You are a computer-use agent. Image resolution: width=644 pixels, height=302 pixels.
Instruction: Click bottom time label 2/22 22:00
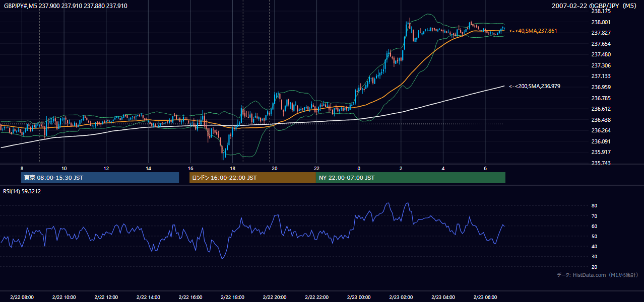point(317,297)
